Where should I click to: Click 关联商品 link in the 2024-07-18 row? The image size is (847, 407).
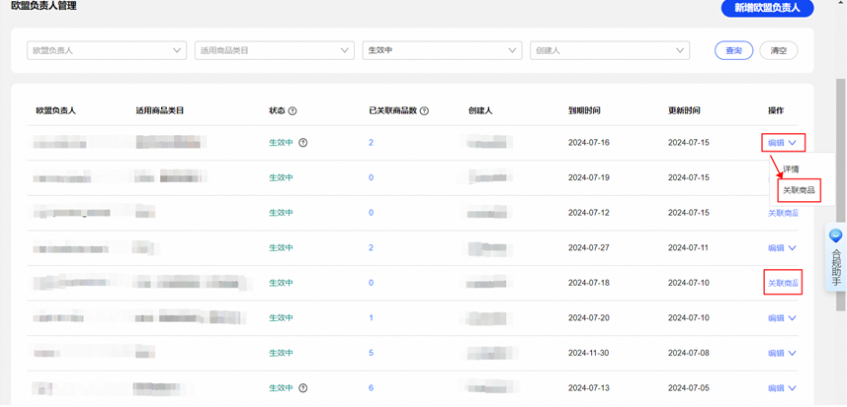point(783,283)
